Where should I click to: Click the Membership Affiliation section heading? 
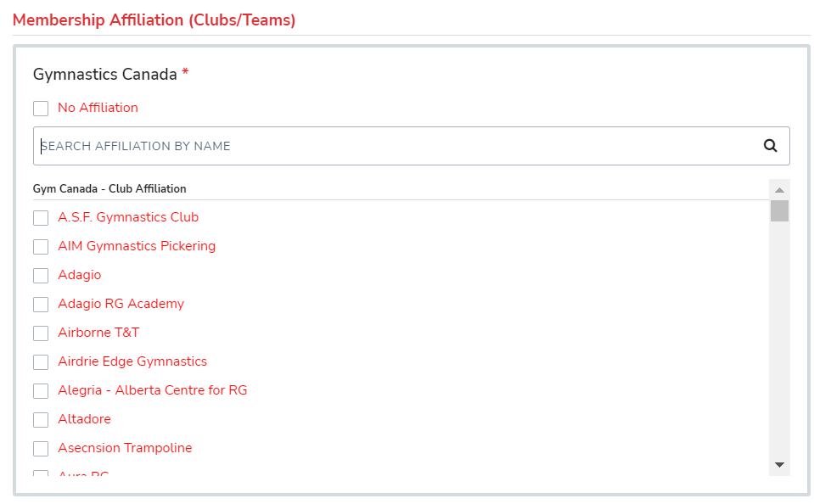pos(154,20)
